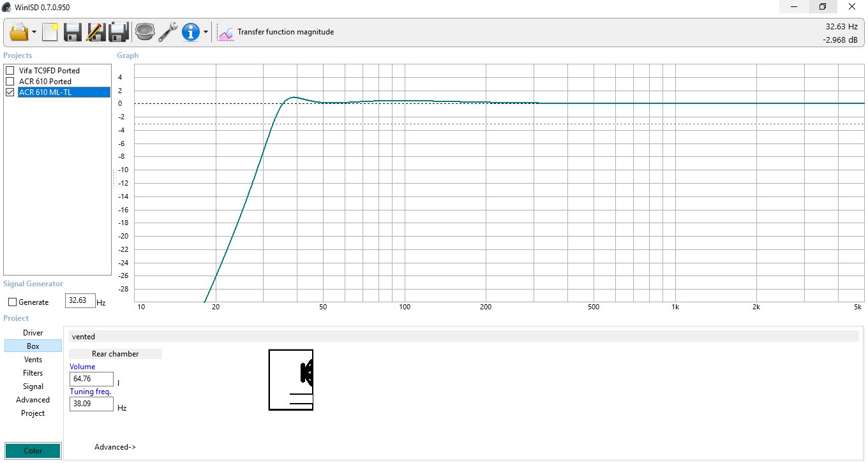
Task: Click the Rear chamber header
Action: (115, 353)
